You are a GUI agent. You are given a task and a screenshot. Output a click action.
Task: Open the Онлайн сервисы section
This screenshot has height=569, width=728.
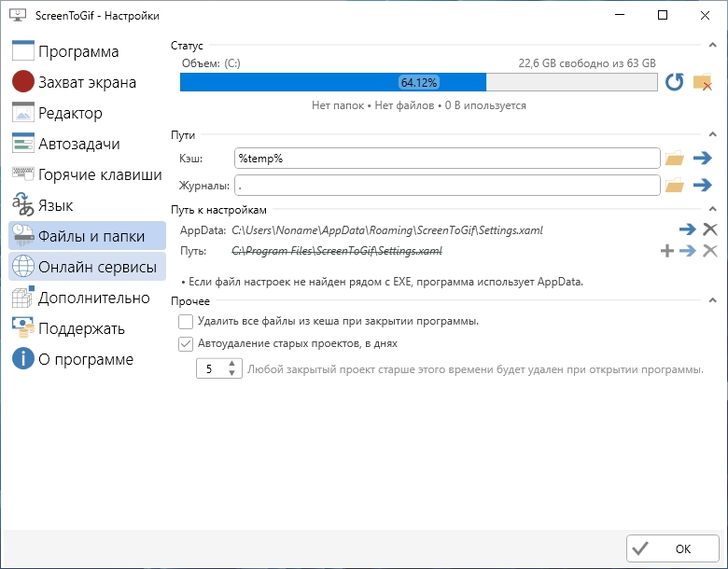(x=88, y=267)
